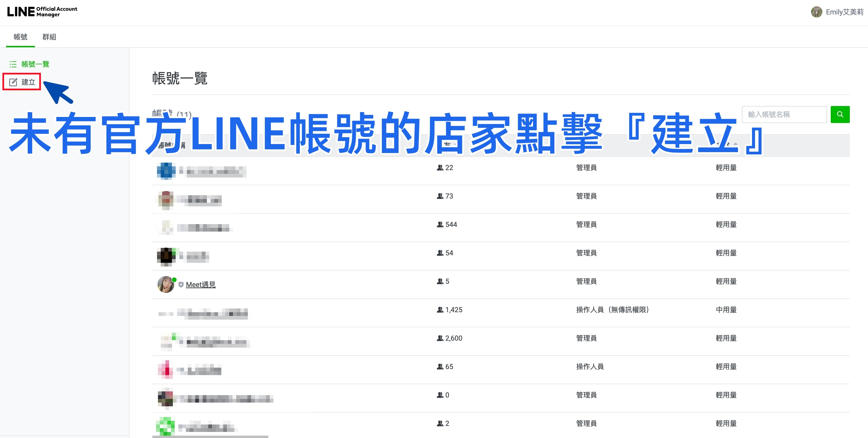The image size is (868, 438).
Task: Click the Emily艾美莉 profile avatar
Action: [817, 12]
